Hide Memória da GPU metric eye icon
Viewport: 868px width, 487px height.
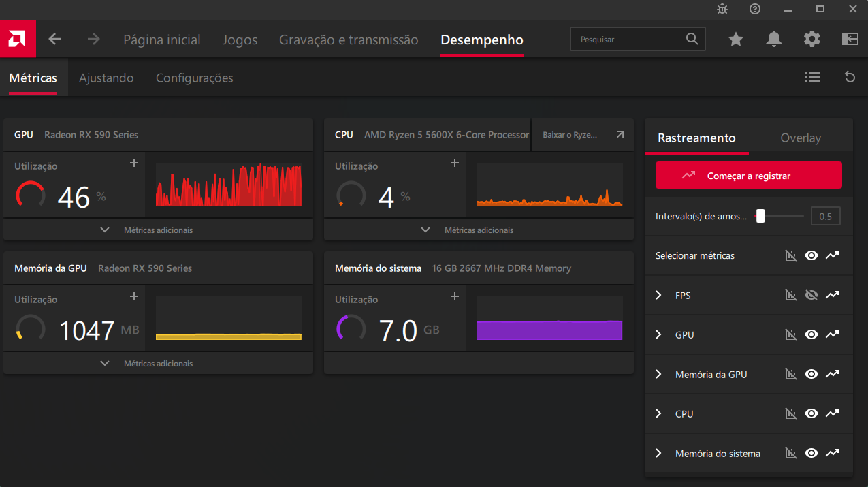pos(811,375)
